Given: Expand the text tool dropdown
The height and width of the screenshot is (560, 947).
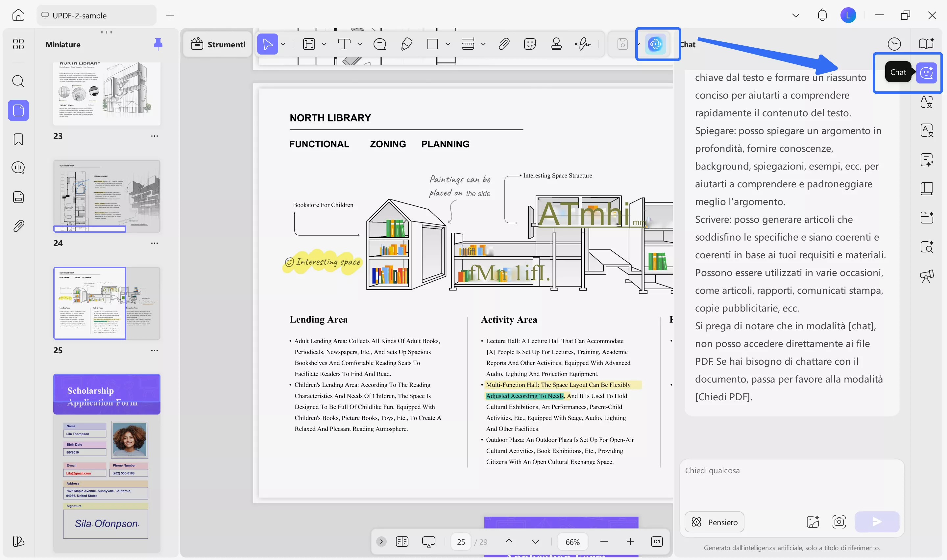Looking at the screenshot, I should click(359, 44).
